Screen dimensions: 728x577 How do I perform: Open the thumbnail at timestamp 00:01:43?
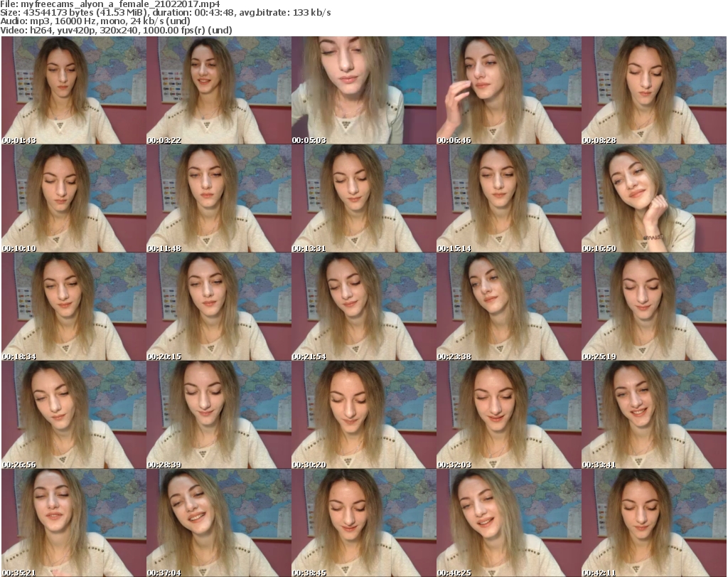pyautogui.click(x=74, y=90)
